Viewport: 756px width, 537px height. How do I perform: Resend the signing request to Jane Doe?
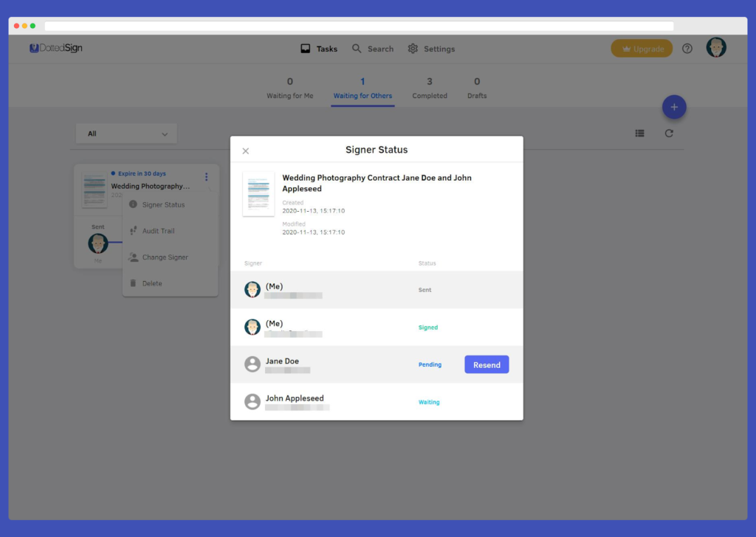click(487, 364)
